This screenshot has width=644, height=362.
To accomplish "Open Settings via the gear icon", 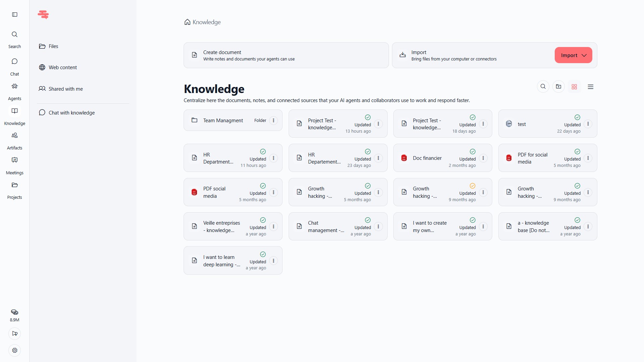I will point(14,350).
